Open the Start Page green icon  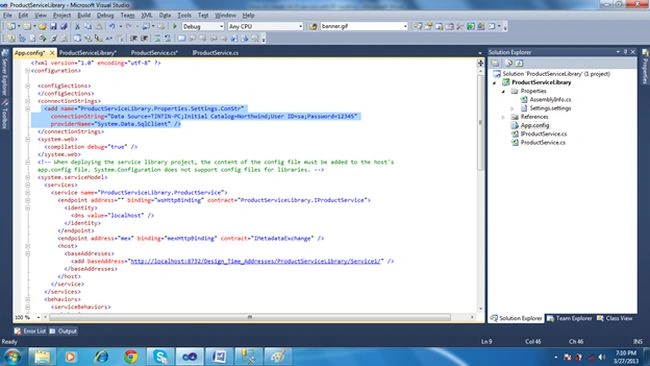471,27
